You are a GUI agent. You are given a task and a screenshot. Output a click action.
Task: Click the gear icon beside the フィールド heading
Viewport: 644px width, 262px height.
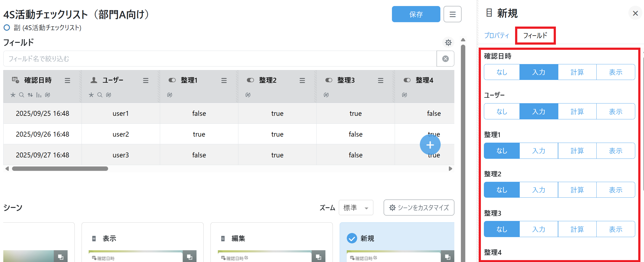coord(448,42)
